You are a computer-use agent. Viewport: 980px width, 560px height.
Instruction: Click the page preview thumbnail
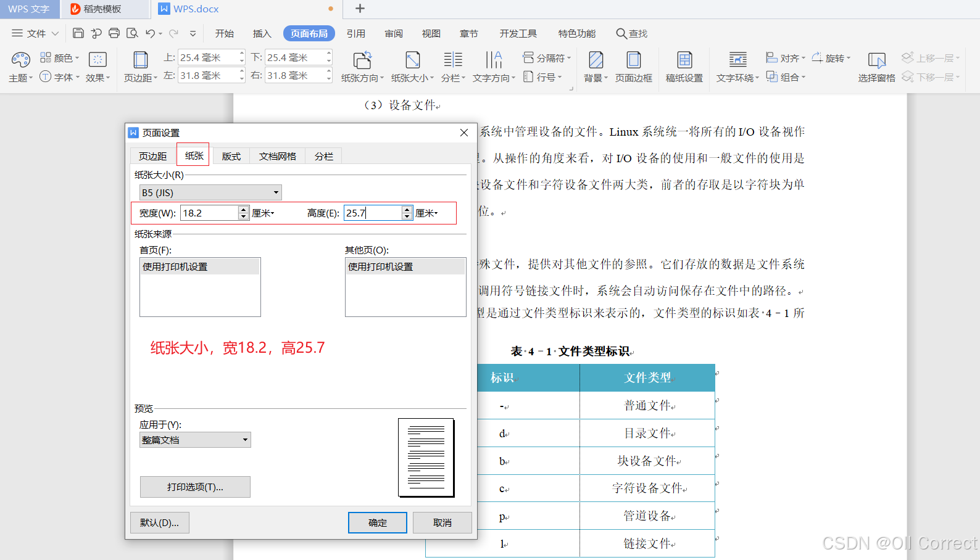426,457
